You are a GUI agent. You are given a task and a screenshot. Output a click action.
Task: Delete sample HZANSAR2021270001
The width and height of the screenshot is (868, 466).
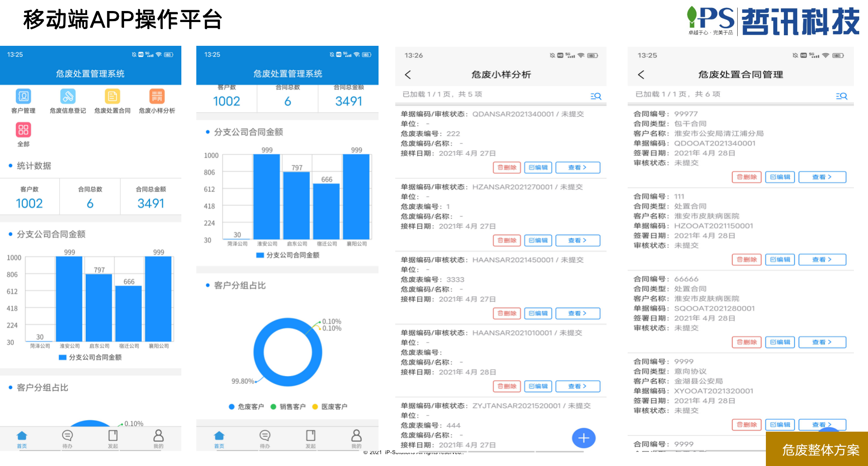point(507,240)
